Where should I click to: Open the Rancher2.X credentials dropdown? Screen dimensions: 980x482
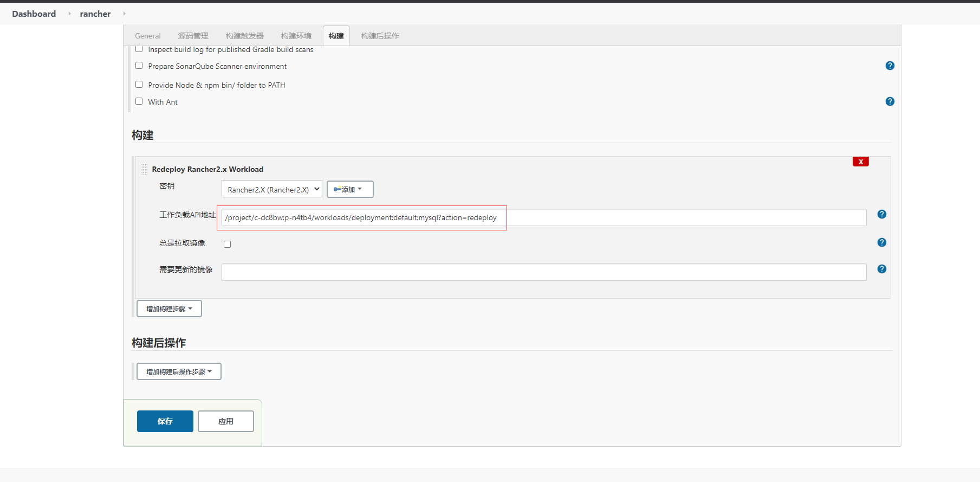click(x=271, y=189)
